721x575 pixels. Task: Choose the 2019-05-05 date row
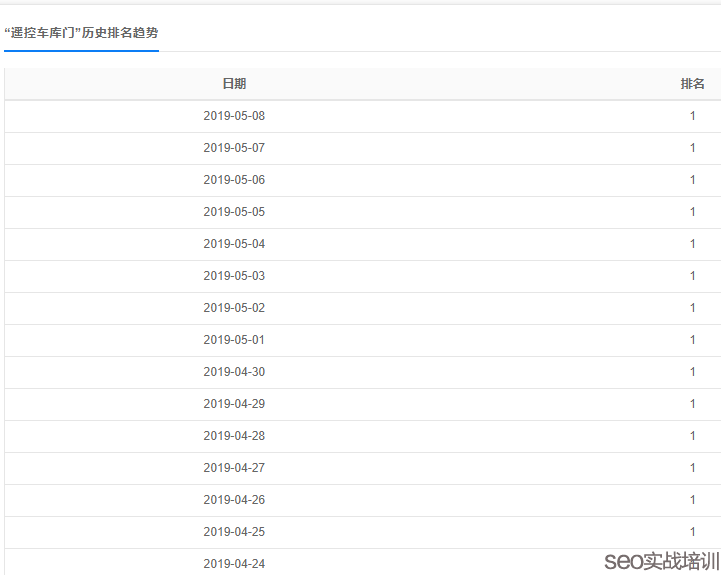pos(234,212)
